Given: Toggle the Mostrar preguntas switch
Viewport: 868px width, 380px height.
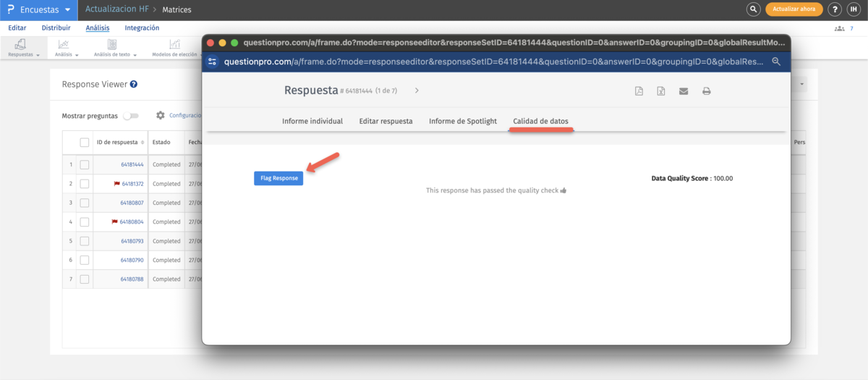Looking at the screenshot, I should (130, 116).
